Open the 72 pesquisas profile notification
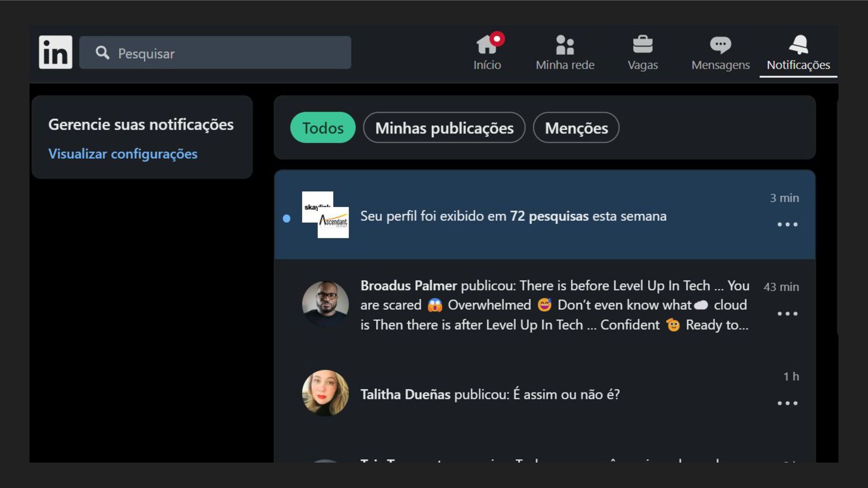 click(x=545, y=215)
